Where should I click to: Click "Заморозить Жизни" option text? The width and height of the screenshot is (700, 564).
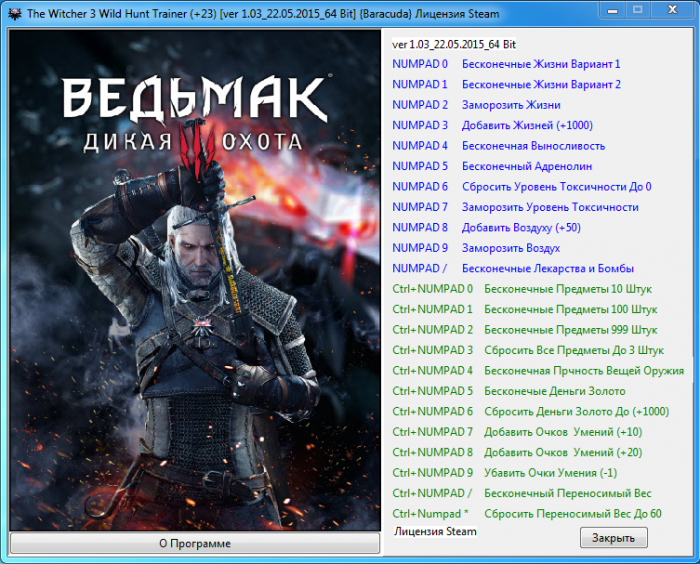pyautogui.click(x=511, y=105)
